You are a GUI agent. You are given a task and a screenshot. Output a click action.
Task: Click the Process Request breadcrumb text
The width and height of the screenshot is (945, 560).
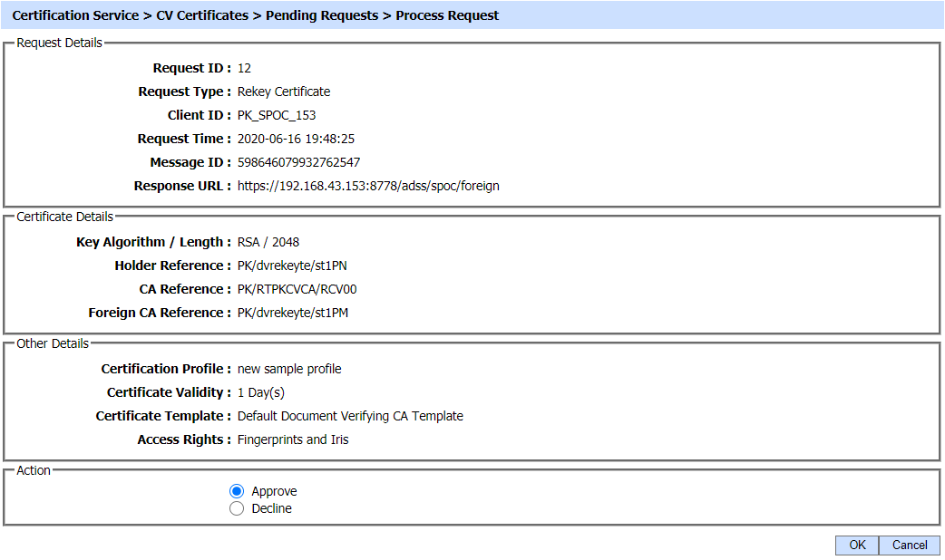tap(447, 15)
